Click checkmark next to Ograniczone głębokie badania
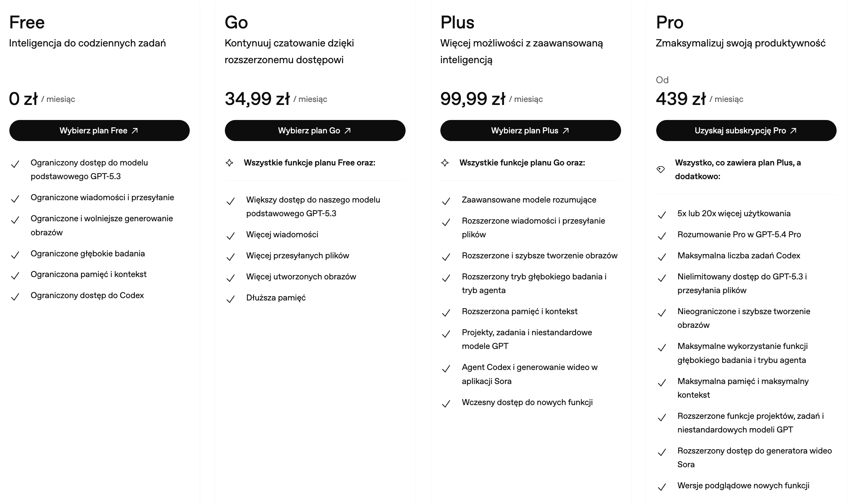856x504 pixels. click(15, 255)
